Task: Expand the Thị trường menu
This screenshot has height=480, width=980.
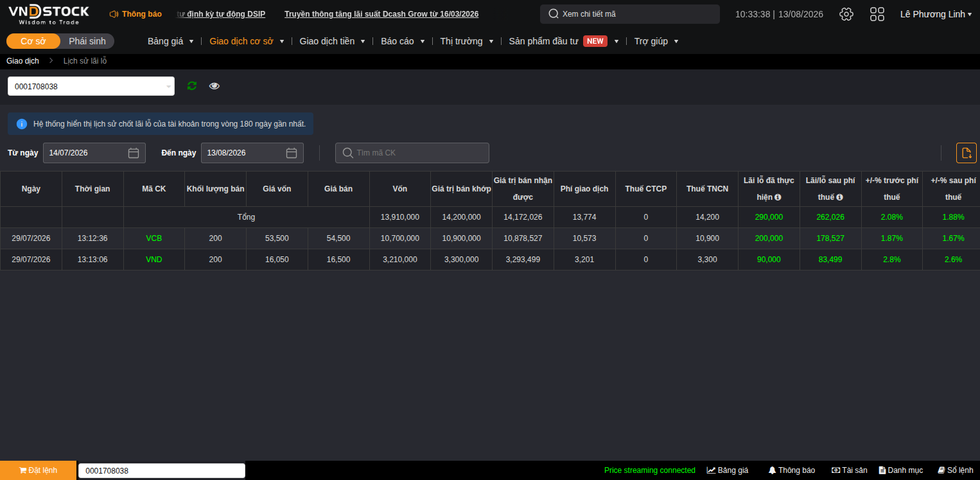Action: (467, 41)
